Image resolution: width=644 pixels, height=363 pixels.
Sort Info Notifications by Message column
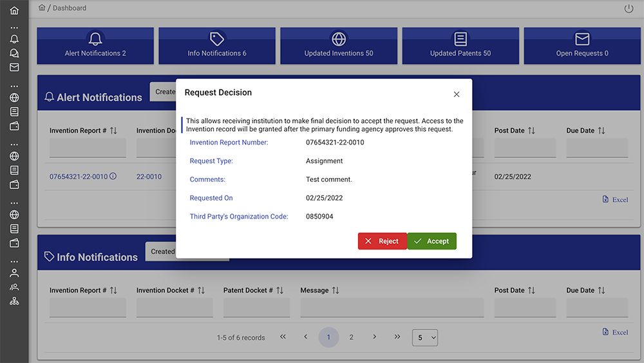point(337,291)
